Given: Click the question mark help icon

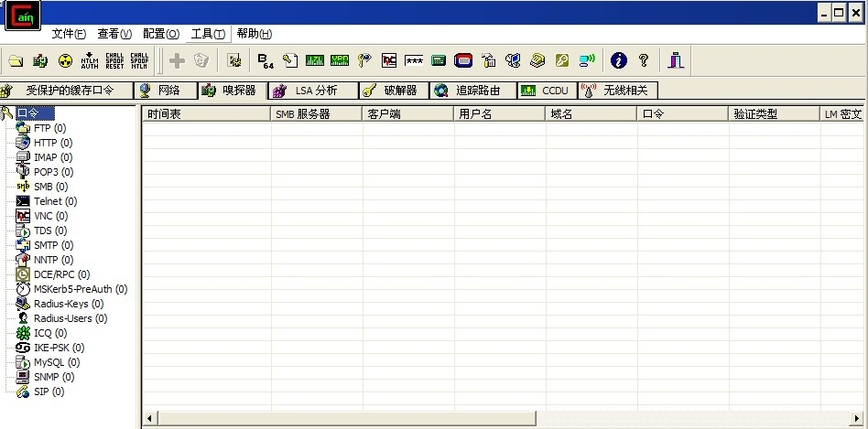Looking at the screenshot, I should click(644, 60).
